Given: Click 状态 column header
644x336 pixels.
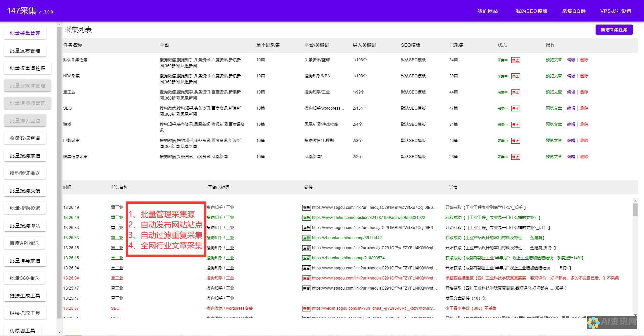Looking at the screenshot, I should tap(502, 45).
